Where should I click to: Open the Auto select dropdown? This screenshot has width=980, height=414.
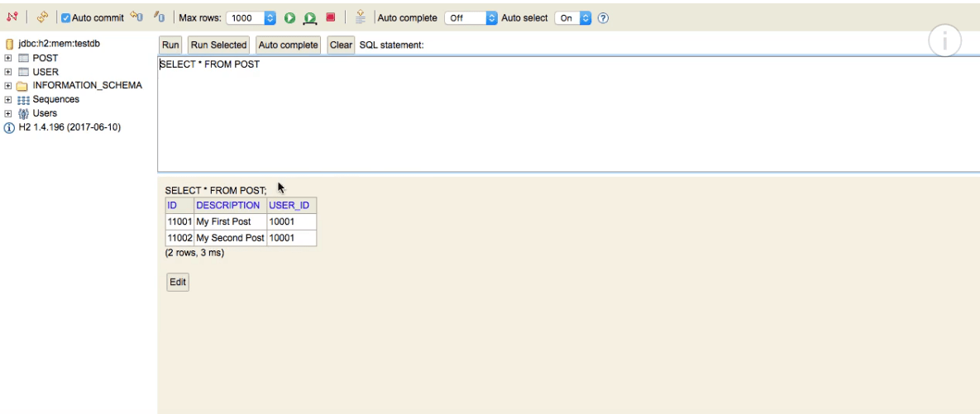[572, 18]
